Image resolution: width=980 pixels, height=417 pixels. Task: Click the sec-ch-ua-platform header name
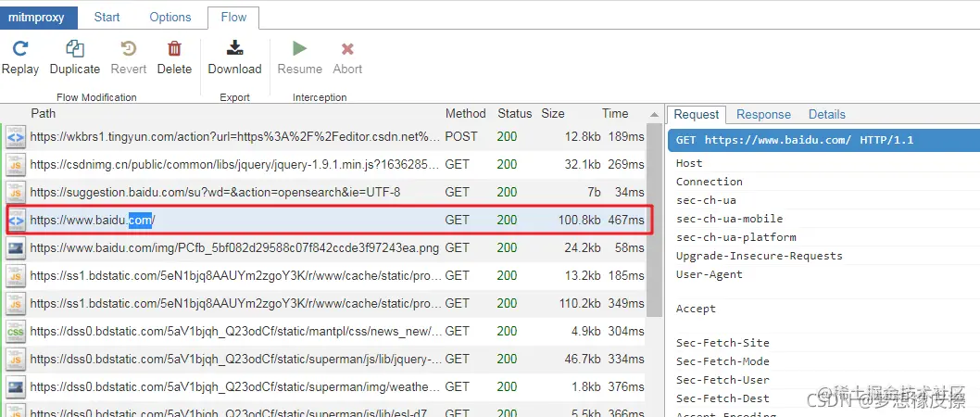(735, 237)
